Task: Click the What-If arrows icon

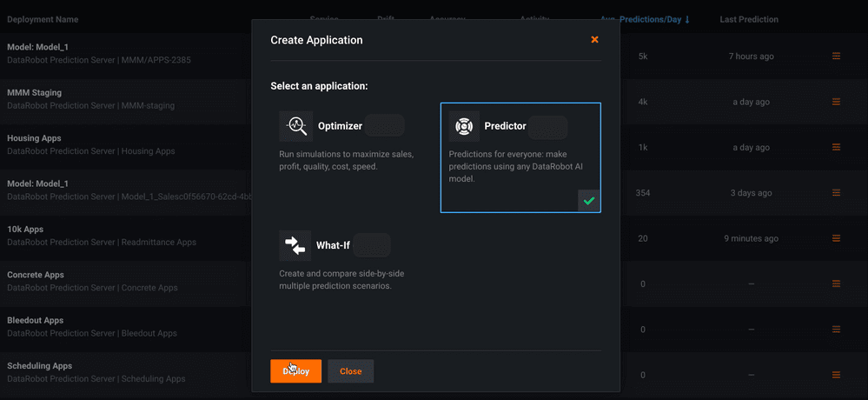Action: [x=295, y=245]
